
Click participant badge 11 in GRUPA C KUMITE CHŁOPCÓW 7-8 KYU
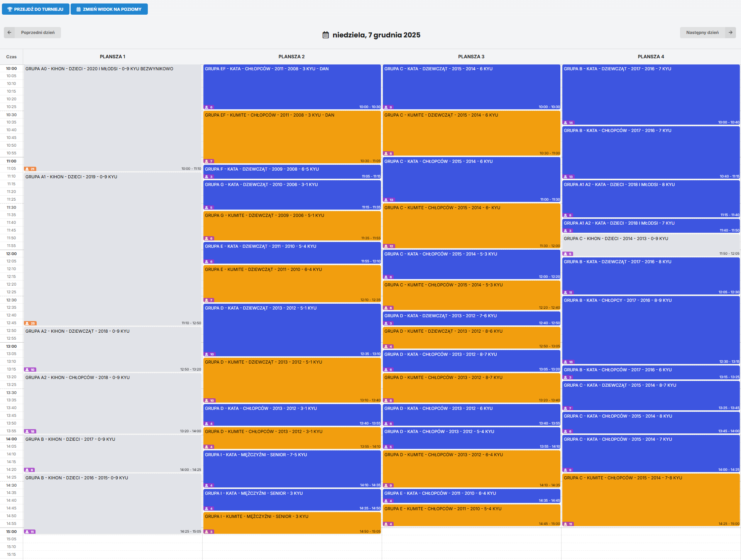tap(568, 524)
